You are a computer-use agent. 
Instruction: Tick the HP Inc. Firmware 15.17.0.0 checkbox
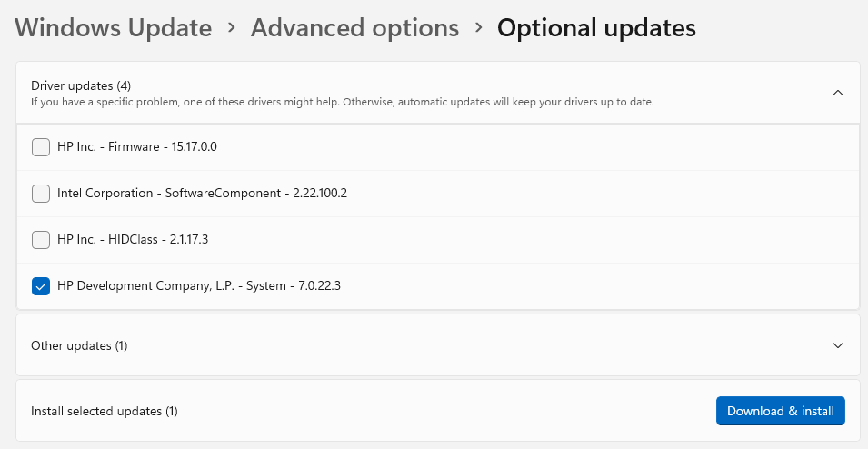click(41, 147)
